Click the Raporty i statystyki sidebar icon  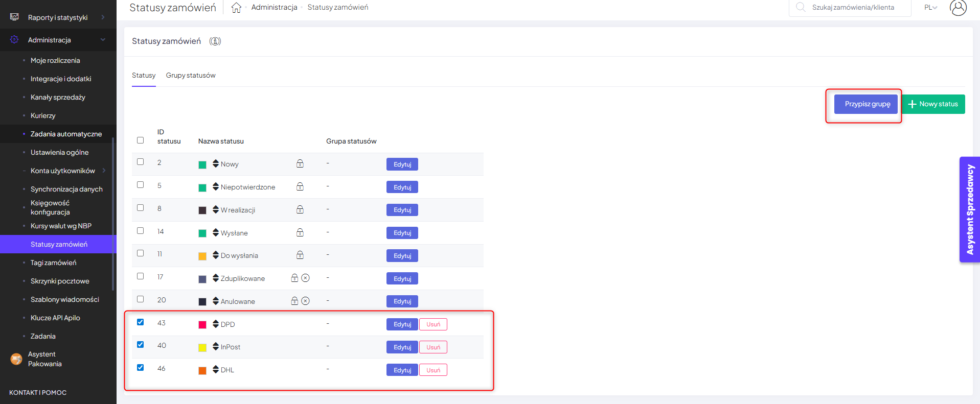pos(14,17)
